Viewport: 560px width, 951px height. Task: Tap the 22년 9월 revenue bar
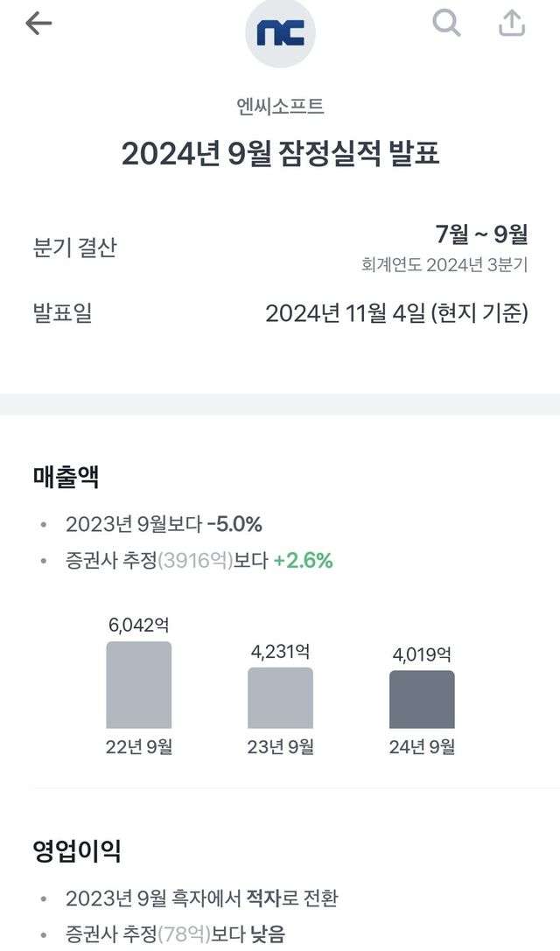pos(139,685)
